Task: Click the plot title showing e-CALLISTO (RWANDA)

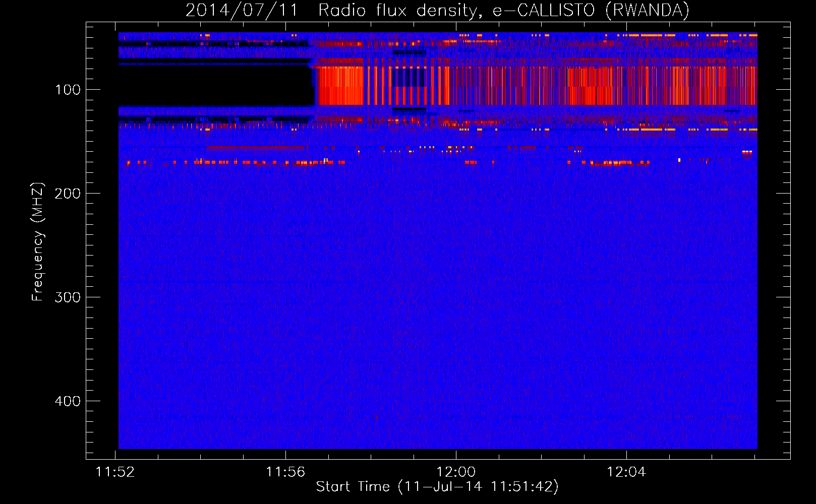Action: (437, 10)
